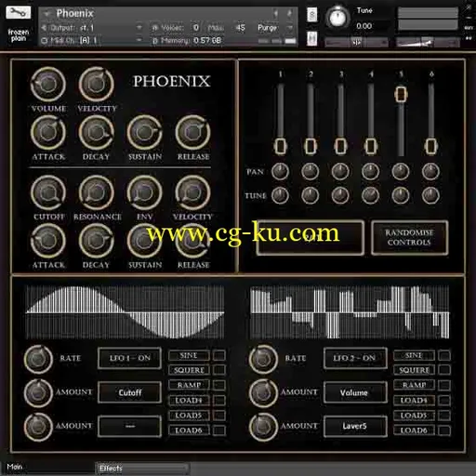This screenshot has width=476, height=476.
Task: Open the empty '---' target dropdown in LFO 1
Action: coord(130,427)
